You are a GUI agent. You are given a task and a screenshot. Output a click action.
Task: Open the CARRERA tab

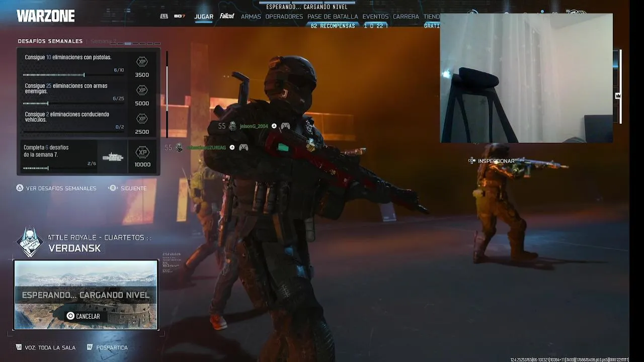click(406, 17)
